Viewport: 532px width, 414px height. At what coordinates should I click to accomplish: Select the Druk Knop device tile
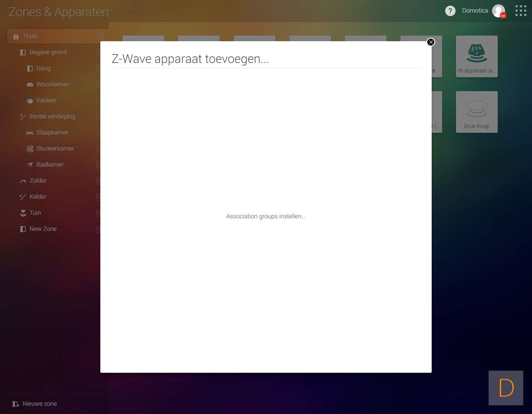476,112
